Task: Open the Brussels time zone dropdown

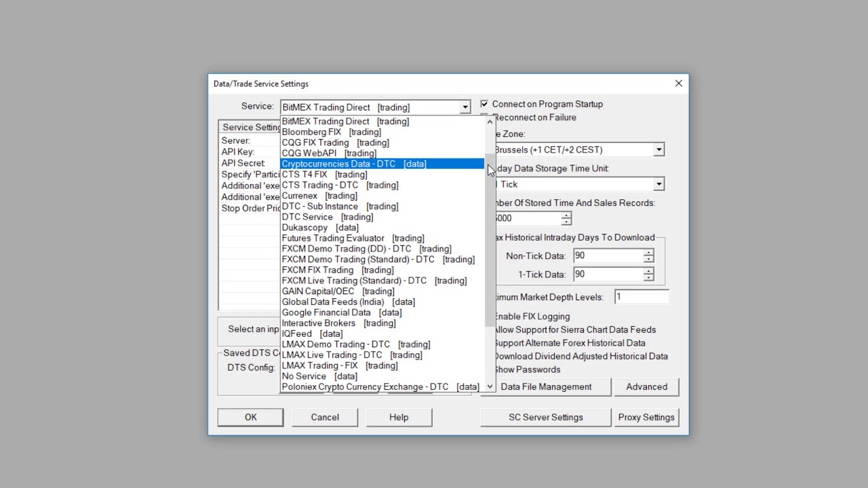Action: tap(658, 150)
